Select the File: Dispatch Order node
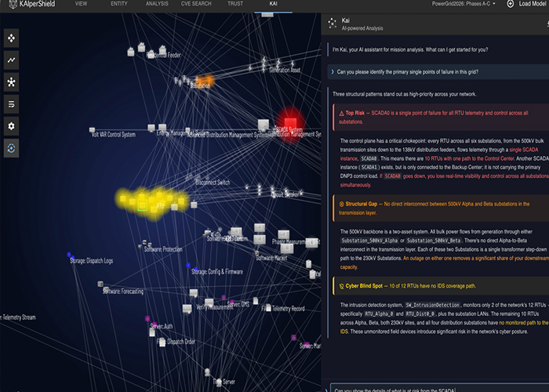The image size is (549, 392). (162, 343)
